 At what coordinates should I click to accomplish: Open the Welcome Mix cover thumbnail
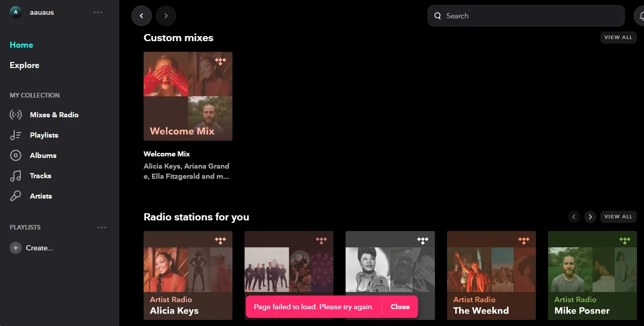tap(188, 96)
